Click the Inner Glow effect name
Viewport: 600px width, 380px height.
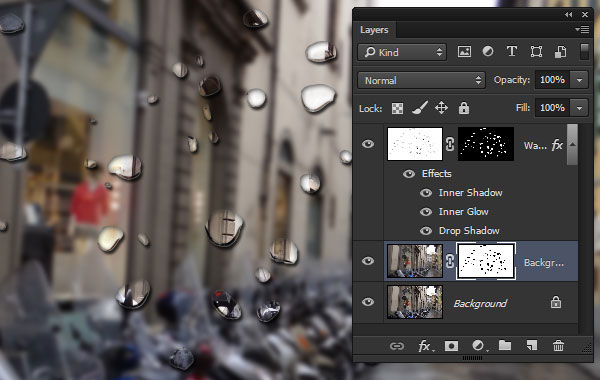click(x=463, y=212)
